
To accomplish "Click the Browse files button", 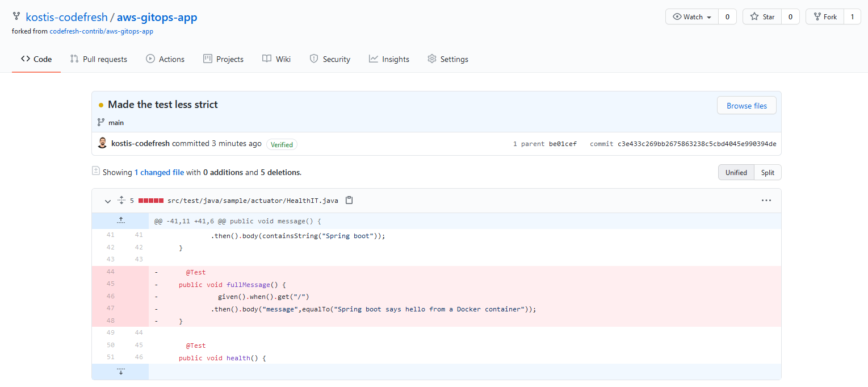I will [747, 106].
